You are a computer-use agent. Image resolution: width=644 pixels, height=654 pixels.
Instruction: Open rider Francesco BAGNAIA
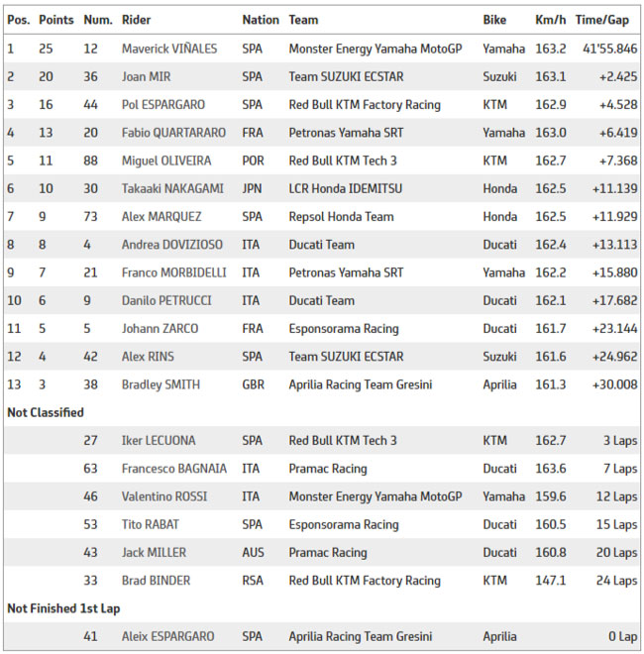pyautogui.click(x=174, y=469)
